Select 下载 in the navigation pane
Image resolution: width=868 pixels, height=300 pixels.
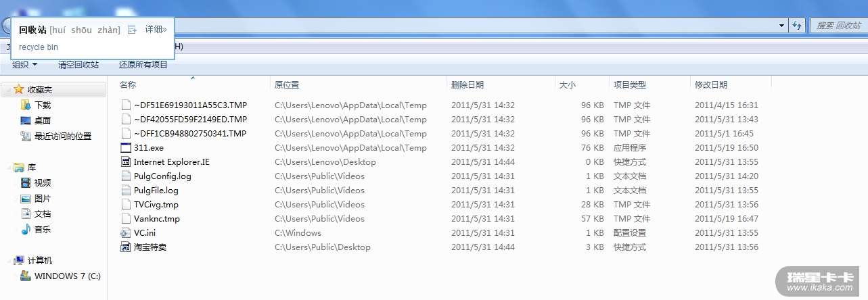coord(43,105)
